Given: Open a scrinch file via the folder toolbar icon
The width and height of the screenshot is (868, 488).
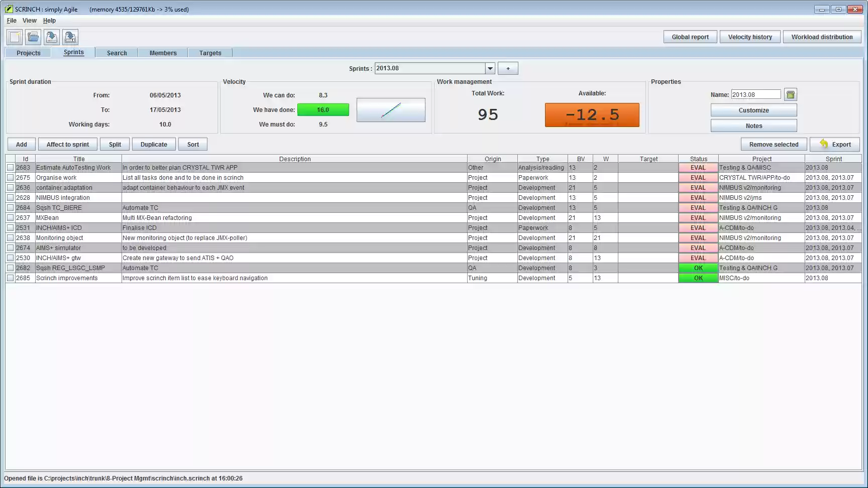Looking at the screenshot, I should tap(33, 37).
